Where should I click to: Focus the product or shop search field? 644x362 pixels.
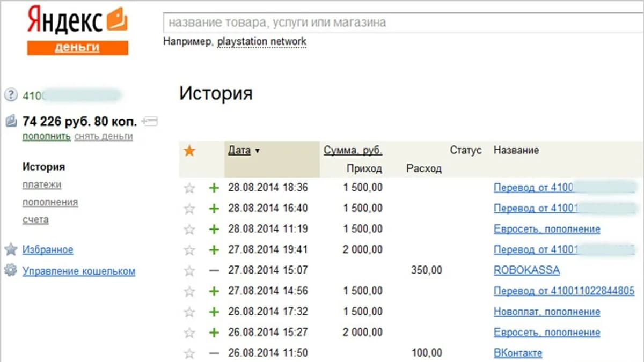click(402, 23)
